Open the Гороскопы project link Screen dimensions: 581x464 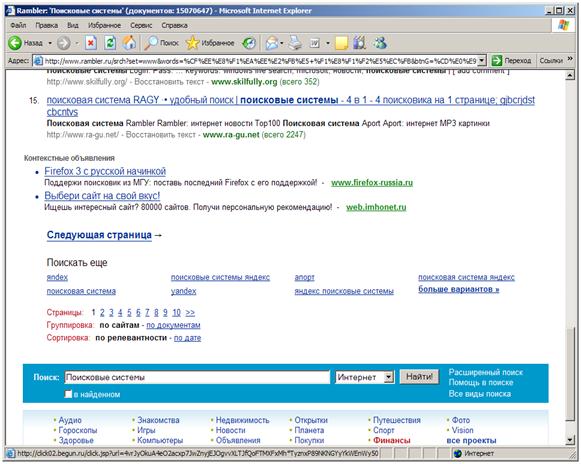point(78,430)
